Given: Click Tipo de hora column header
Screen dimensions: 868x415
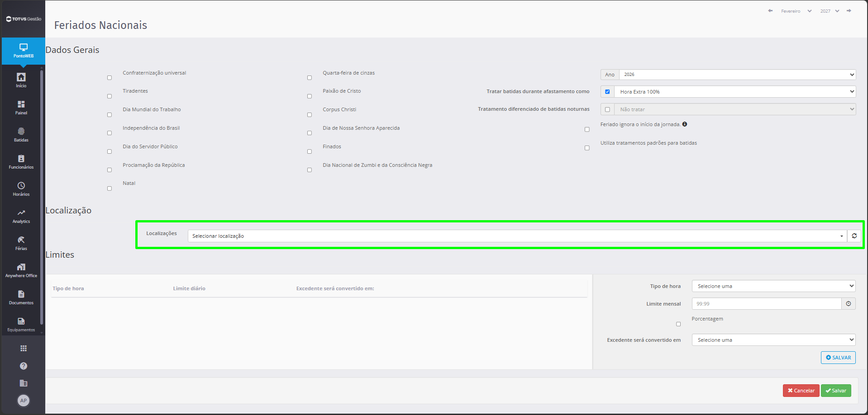Looking at the screenshot, I should (68, 288).
